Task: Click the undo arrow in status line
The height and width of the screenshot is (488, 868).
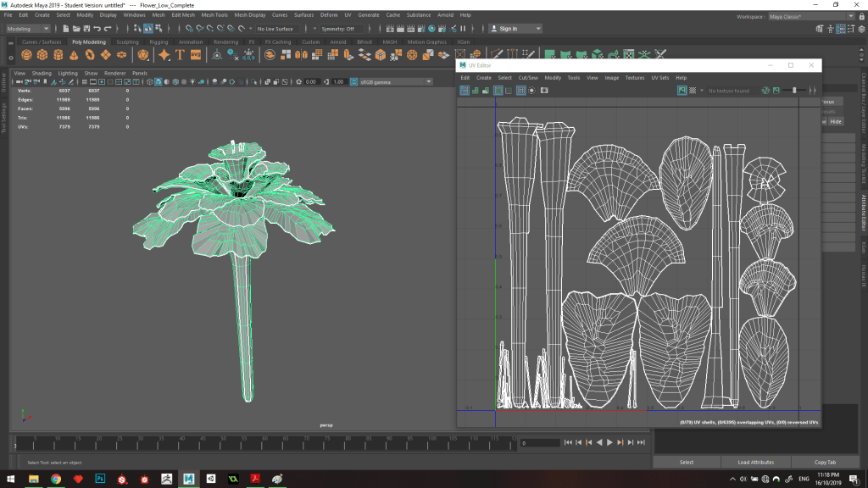Action: (96, 29)
